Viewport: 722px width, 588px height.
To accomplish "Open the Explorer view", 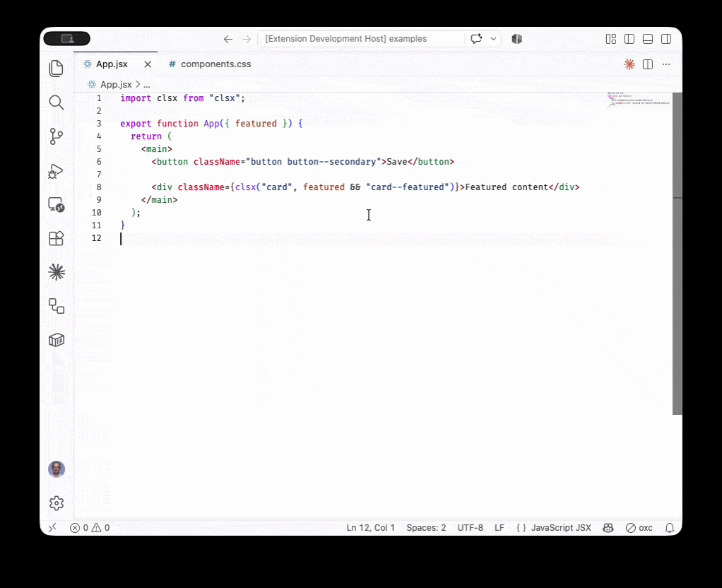I will [x=57, y=69].
